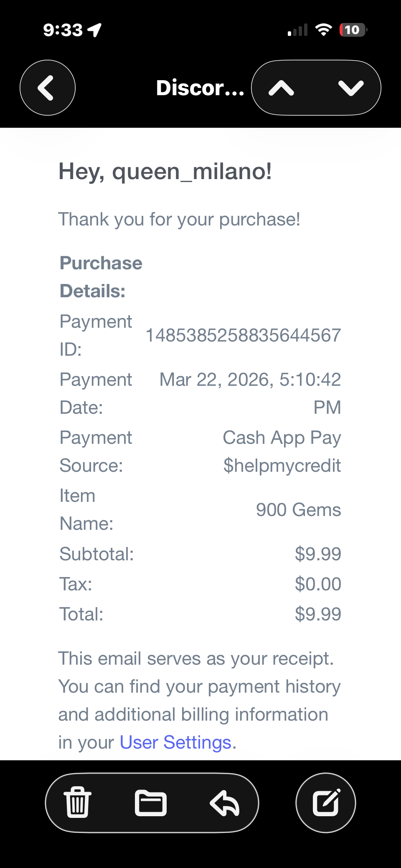
Task: Delete this email with trash icon
Action: click(x=77, y=802)
